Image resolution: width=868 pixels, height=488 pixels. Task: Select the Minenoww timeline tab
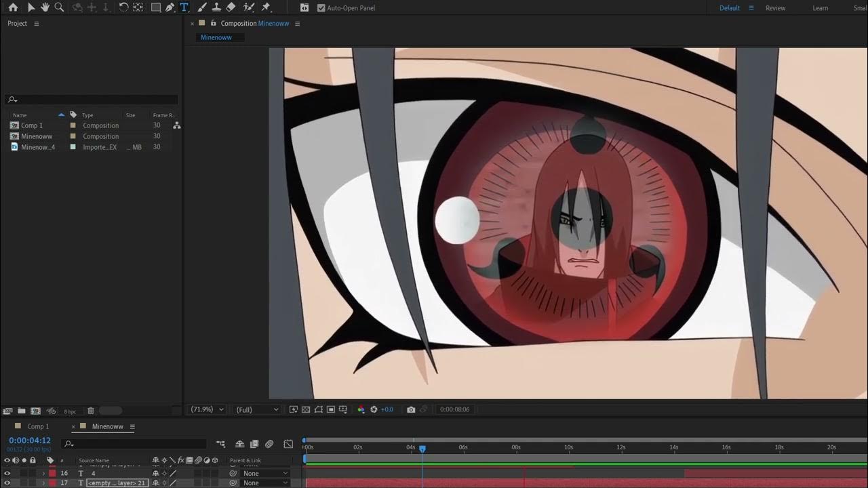[107, 426]
